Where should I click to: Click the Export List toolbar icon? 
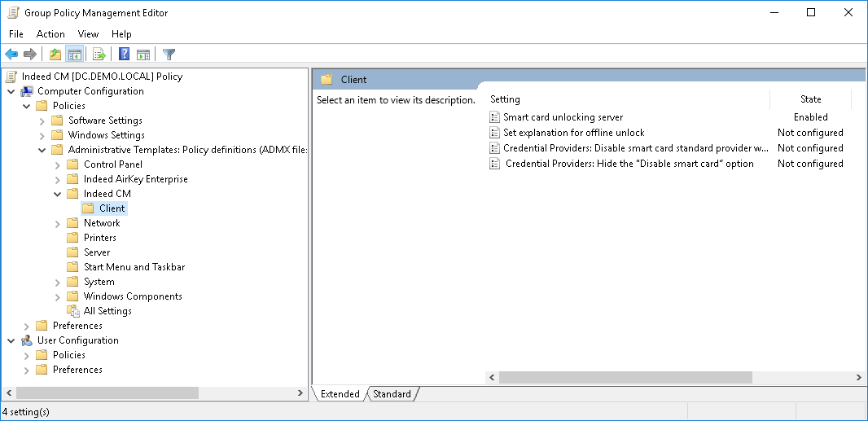(99, 55)
